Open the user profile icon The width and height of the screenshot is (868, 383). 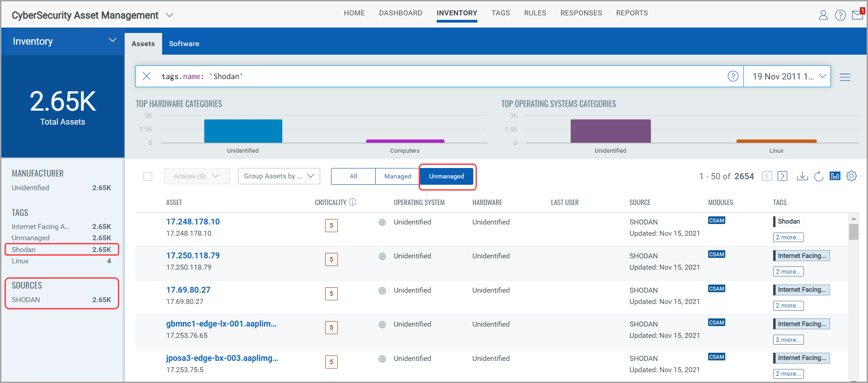(x=823, y=15)
